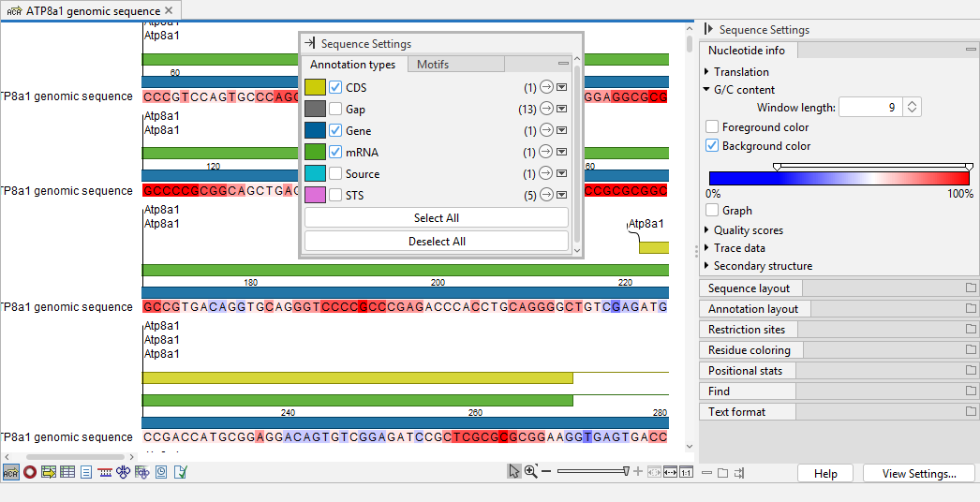Image resolution: width=980 pixels, height=502 pixels.
Task: Enable the STS annotation checkbox
Action: point(335,195)
